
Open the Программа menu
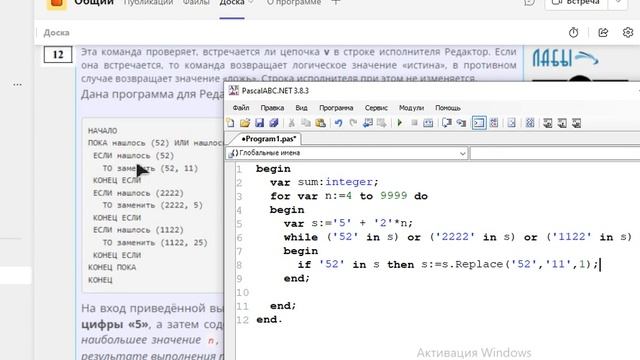pyautogui.click(x=336, y=108)
